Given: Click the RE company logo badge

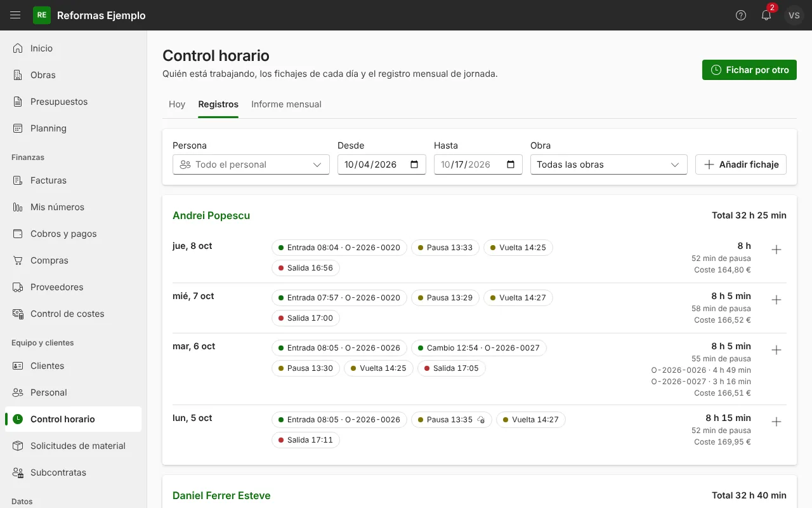Looking at the screenshot, I should pyautogui.click(x=42, y=15).
